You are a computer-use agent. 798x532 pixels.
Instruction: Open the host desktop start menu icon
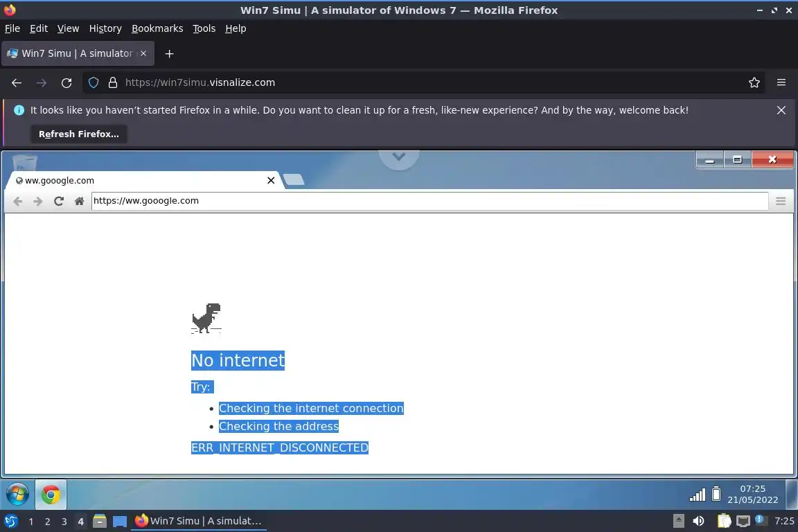[x=10, y=522]
